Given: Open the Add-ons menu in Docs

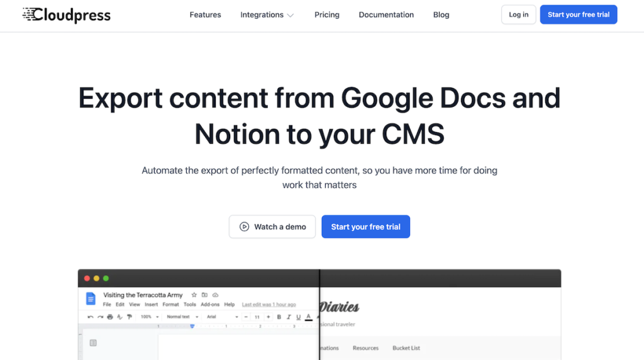Looking at the screenshot, I should tap(210, 305).
